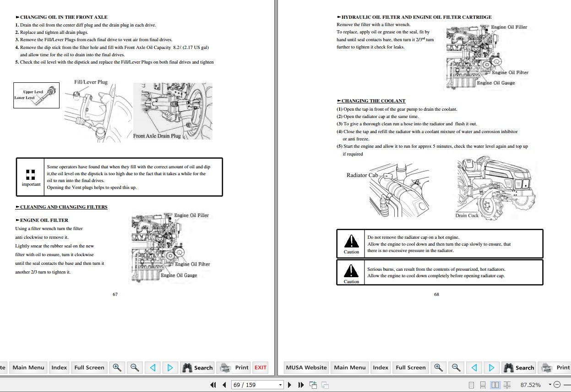Zoom out magnifier on left page toolbar

click(x=135, y=367)
